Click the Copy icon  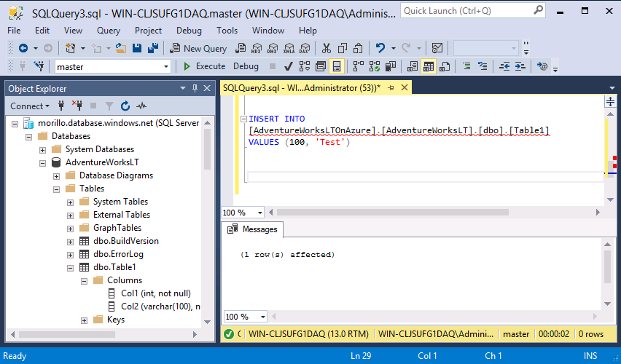(342, 48)
